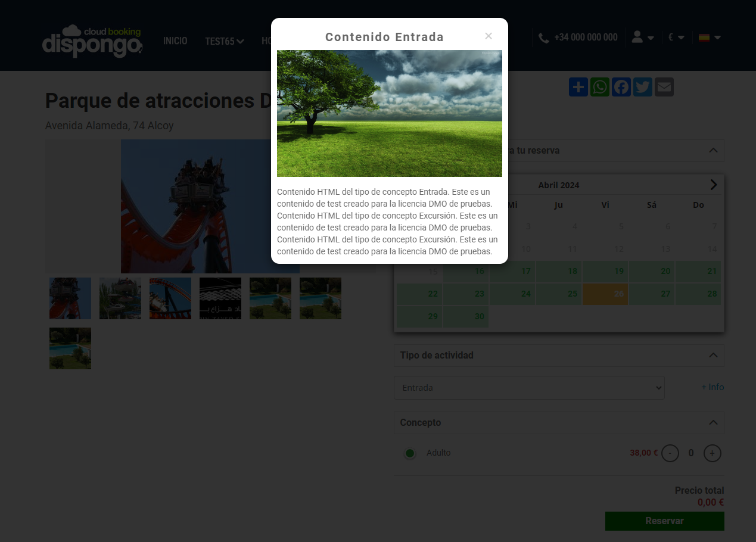Select April 23 in calendar
The image size is (756, 542).
pyautogui.click(x=466, y=294)
